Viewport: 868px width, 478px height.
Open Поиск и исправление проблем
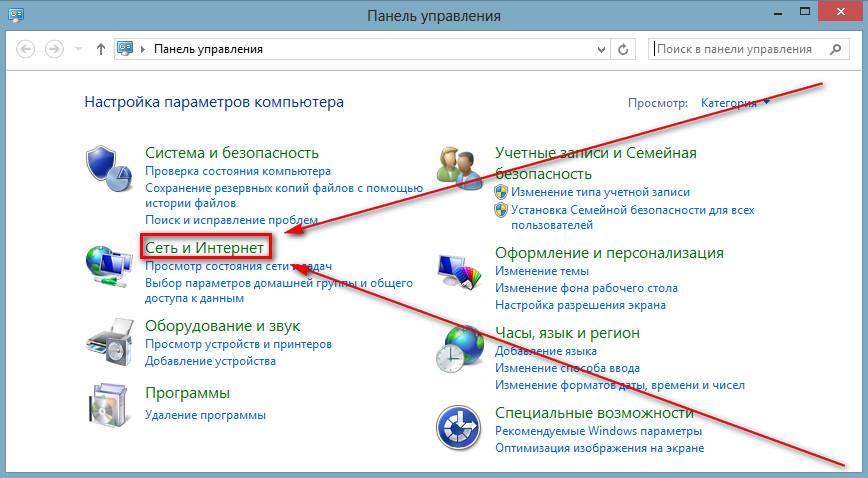[231, 220]
